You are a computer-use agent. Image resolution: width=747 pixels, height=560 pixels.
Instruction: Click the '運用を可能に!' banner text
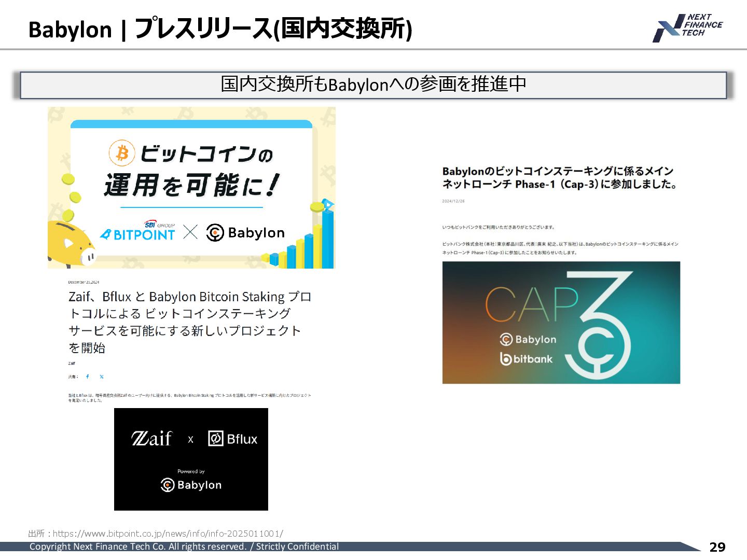(x=192, y=185)
